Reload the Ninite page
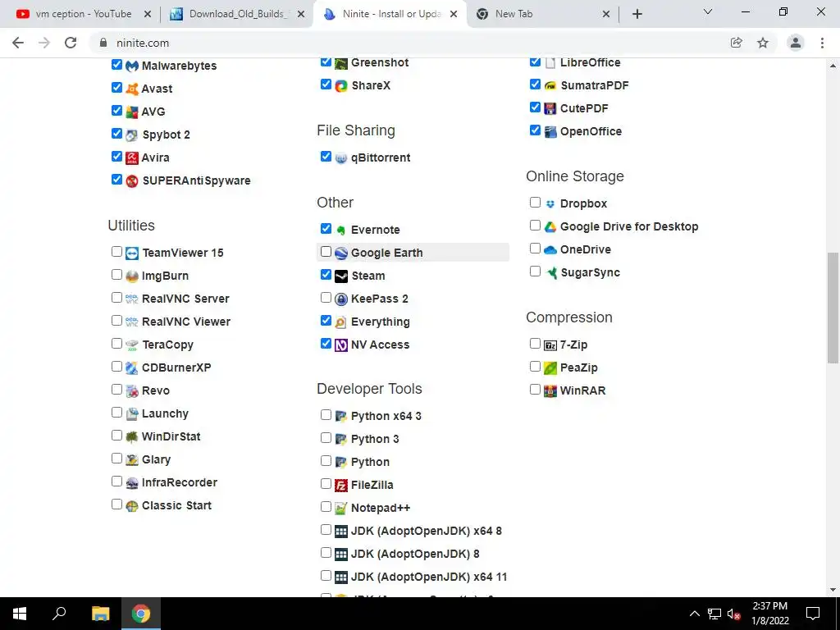Viewport: 840px width, 630px height. point(71,43)
